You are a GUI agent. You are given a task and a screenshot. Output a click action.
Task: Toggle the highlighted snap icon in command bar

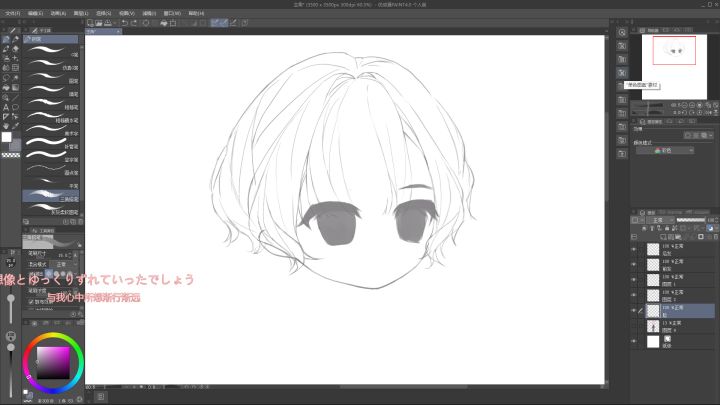pos(214,22)
